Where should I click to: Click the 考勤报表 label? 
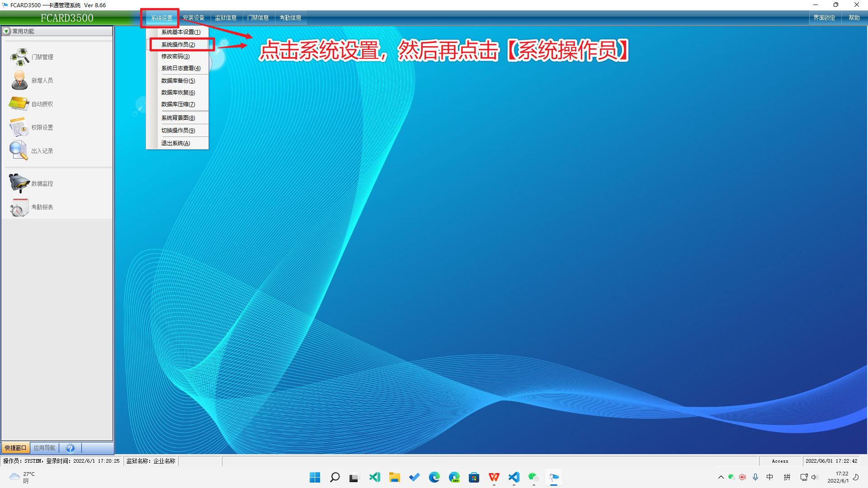(x=42, y=207)
